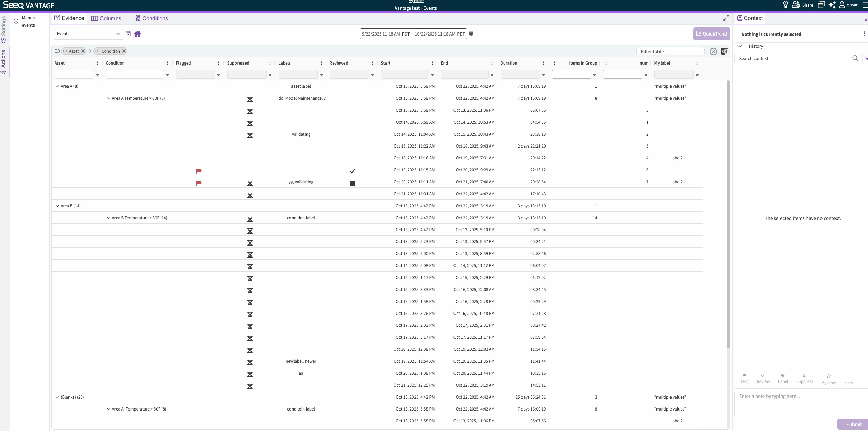Toggle the filled Reviewed square for Oct 20 event
Viewport: 868px width, 431px height.
(x=352, y=183)
